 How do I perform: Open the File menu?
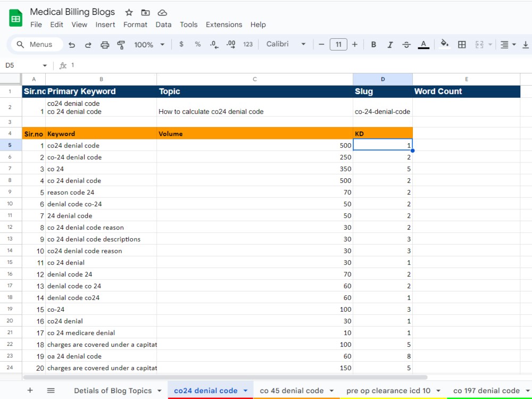[x=36, y=24]
